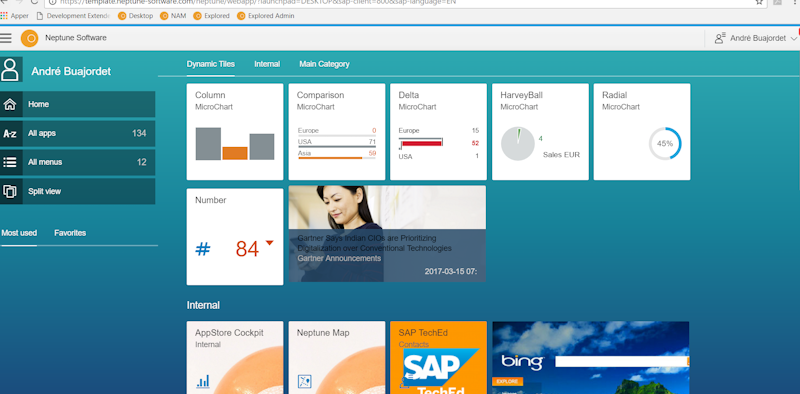Viewport: 800px width, 394px height.
Task: Open the Number tile showing 84
Action: pos(235,237)
